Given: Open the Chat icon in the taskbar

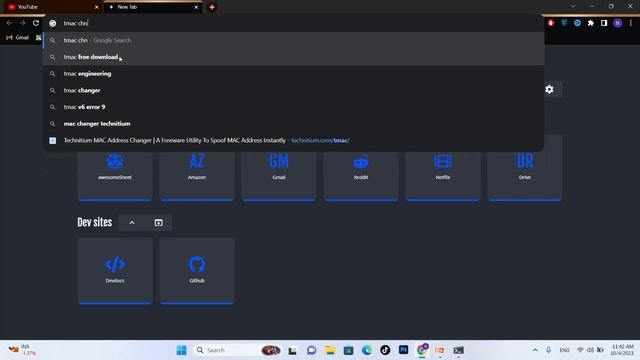Looking at the screenshot, I should pyautogui.click(x=311, y=350).
